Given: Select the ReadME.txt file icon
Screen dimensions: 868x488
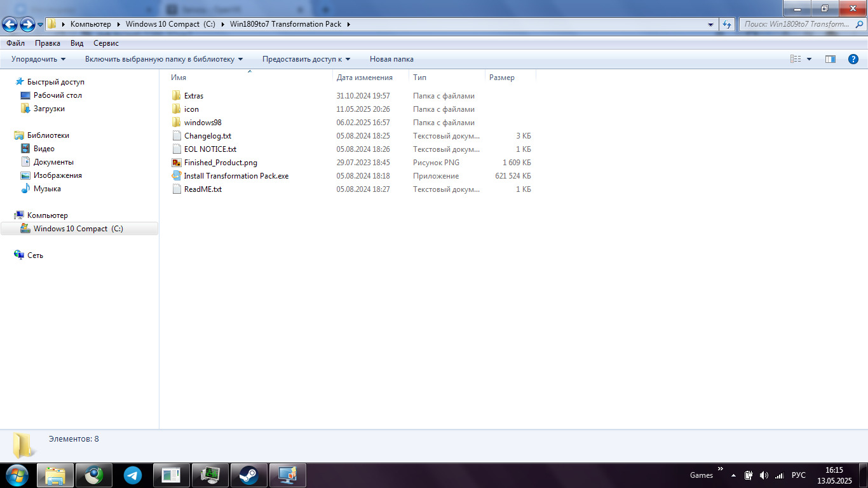Looking at the screenshot, I should (x=177, y=189).
